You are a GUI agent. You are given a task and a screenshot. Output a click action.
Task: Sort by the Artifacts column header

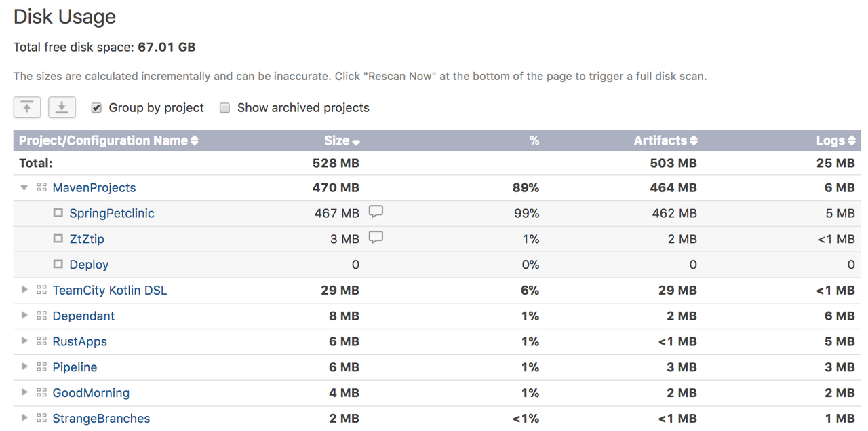click(x=665, y=140)
